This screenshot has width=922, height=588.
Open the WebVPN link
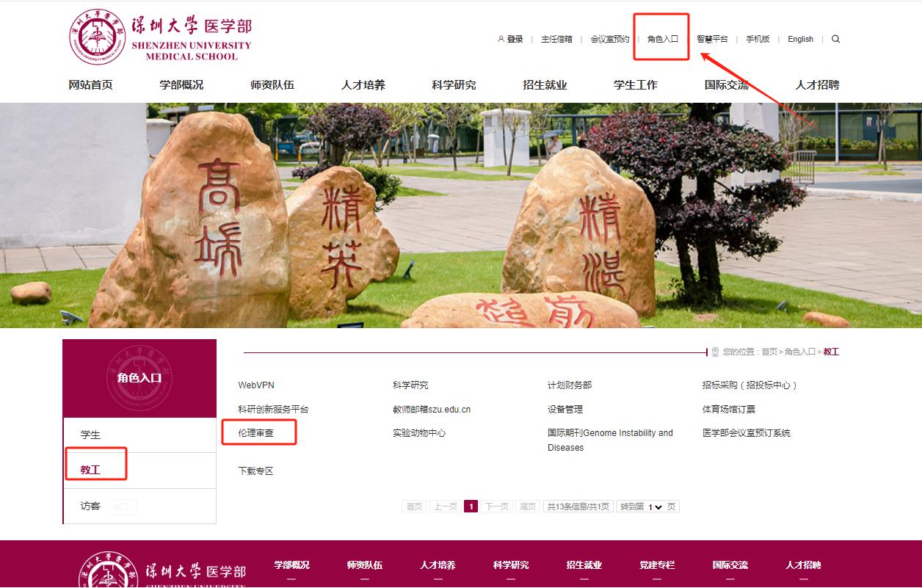pyautogui.click(x=256, y=385)
